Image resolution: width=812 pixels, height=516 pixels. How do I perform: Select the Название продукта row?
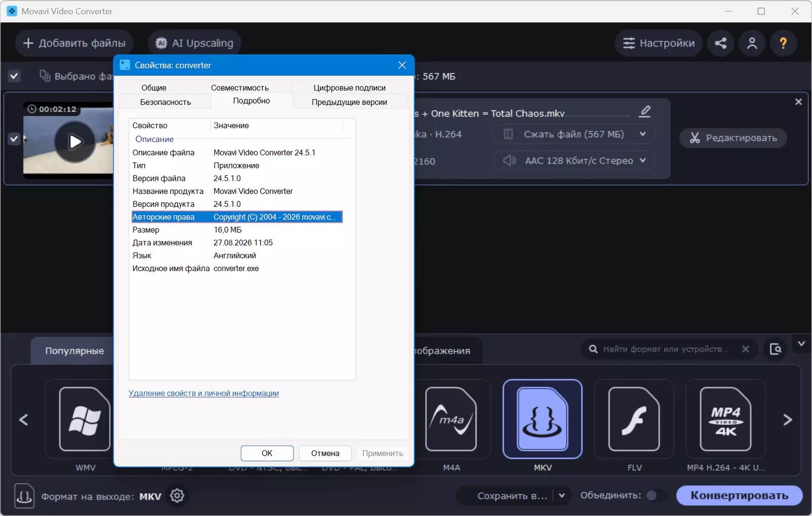tap(237, 191)
